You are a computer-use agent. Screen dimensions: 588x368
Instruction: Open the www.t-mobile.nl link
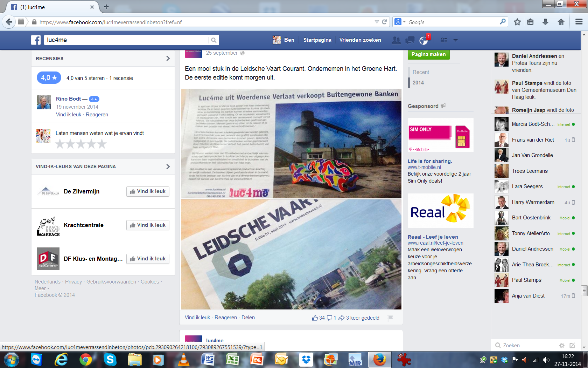pos(424,167)
